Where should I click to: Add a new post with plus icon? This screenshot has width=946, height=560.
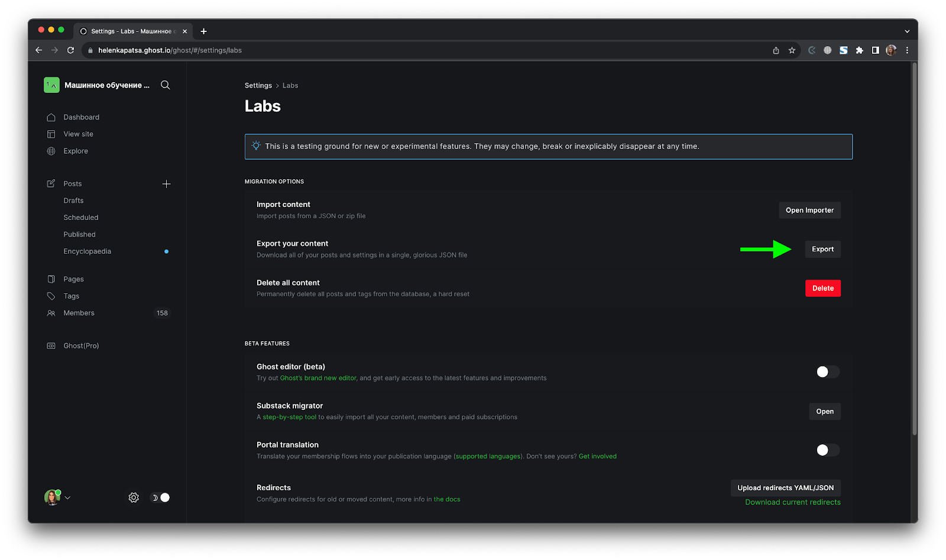click(x=167, y=184)
